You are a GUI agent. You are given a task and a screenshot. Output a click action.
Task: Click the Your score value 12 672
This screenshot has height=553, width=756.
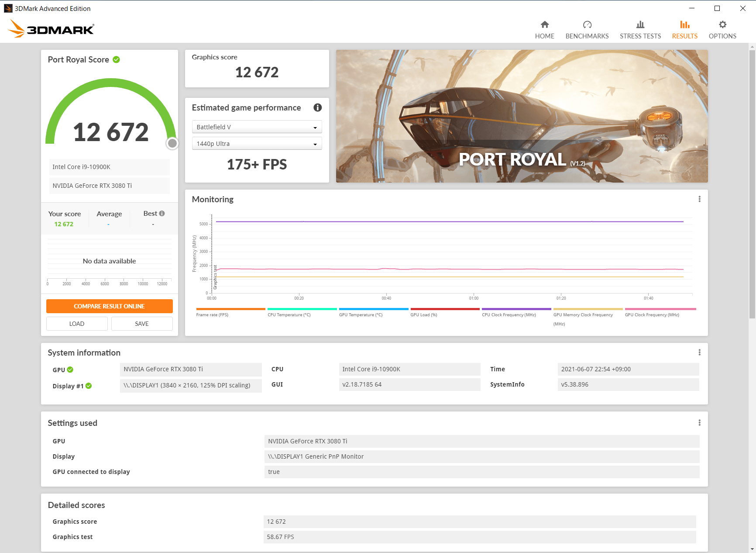64,224
